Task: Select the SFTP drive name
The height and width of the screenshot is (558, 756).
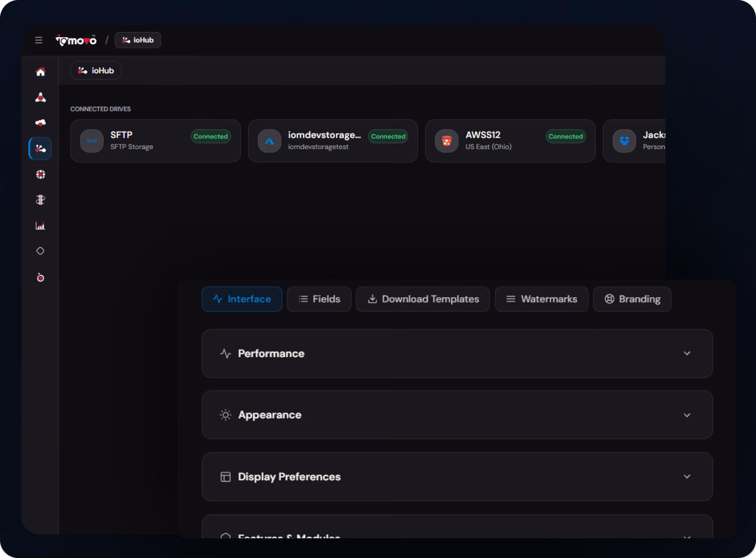Action: [122, 135]
